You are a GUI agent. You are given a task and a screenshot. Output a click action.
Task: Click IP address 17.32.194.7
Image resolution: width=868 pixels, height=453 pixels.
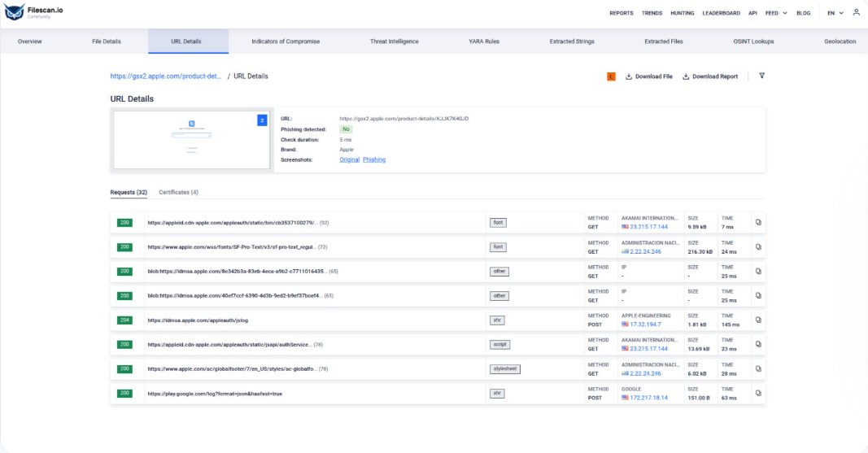(x=645, y=325)
